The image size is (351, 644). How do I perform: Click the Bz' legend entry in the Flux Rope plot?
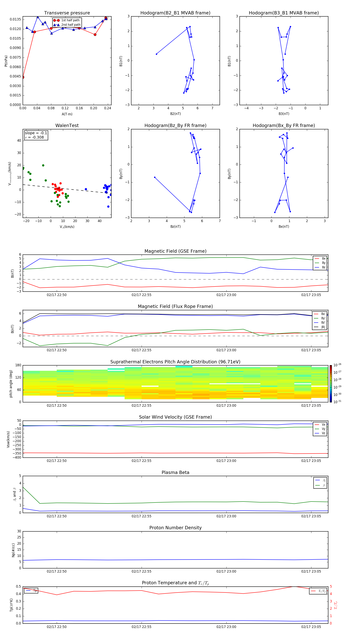(320, 323)
